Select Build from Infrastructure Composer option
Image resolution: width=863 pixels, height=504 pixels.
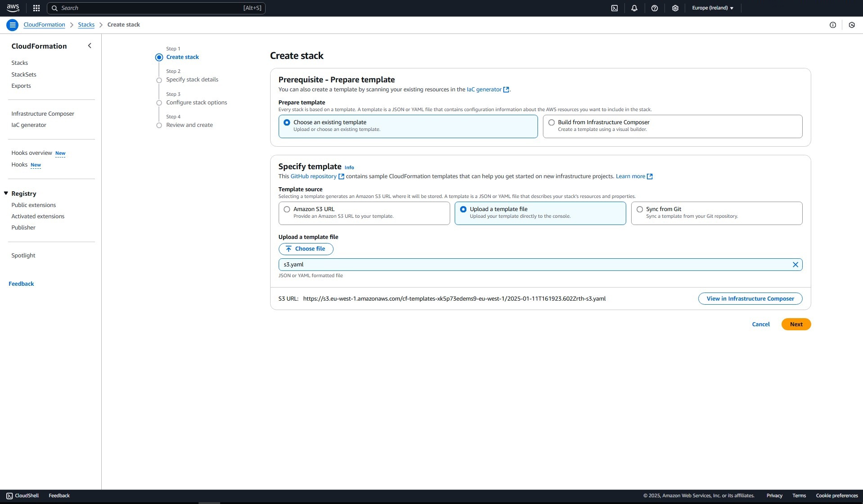point(551,122)
